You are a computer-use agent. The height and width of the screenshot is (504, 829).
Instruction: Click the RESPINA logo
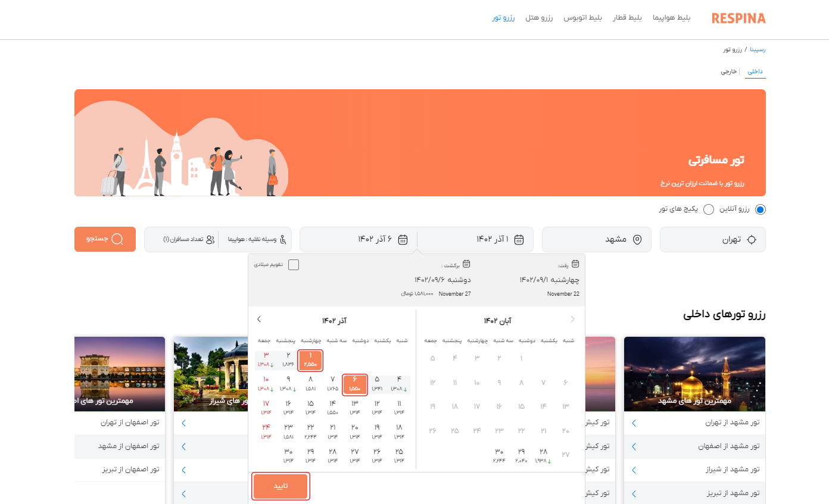click(x=738, y=18)
